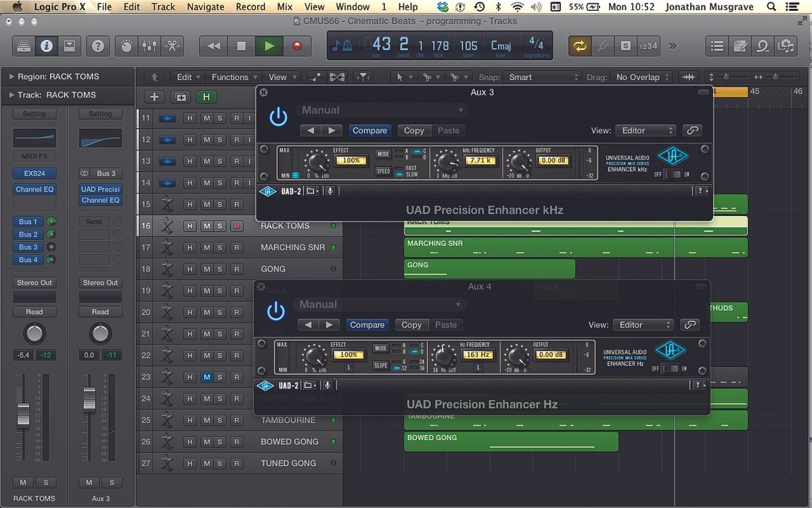Click the power button on the Aux 3 plugin

[278, 116]
